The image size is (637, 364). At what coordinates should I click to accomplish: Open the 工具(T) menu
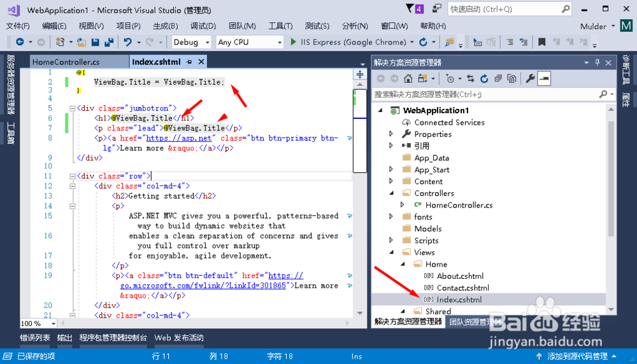280,26
